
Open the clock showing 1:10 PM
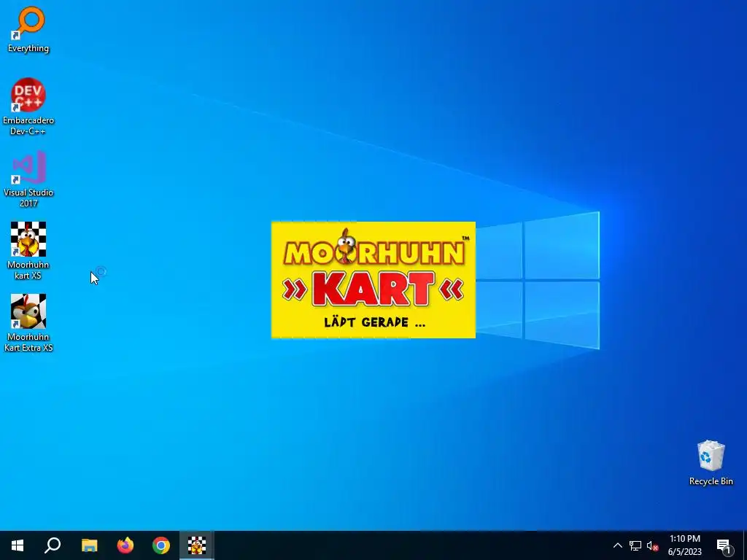pos(684,545)
